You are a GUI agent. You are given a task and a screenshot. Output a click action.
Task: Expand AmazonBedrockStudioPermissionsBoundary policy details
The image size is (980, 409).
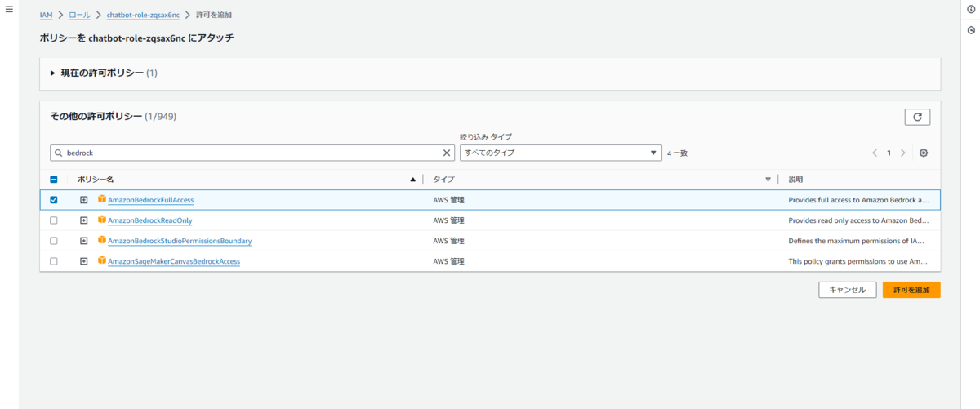(83, 241)
